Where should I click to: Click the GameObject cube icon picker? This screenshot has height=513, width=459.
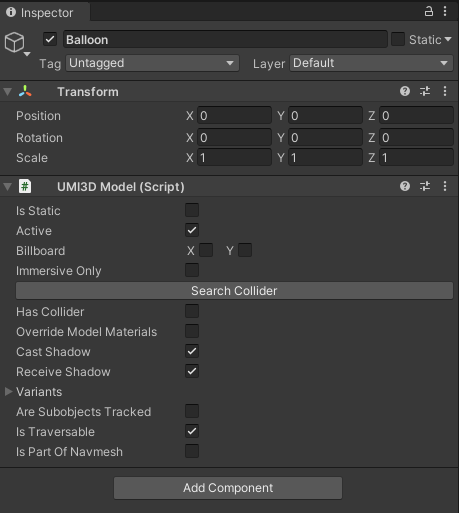(x=17, y=44)
